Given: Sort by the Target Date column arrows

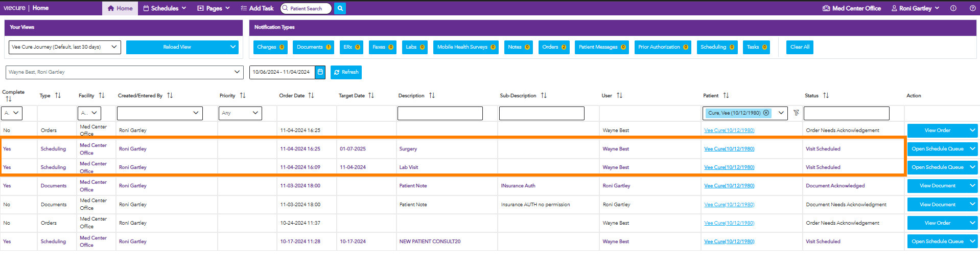Looking at the screenshot, I should 371,96.
